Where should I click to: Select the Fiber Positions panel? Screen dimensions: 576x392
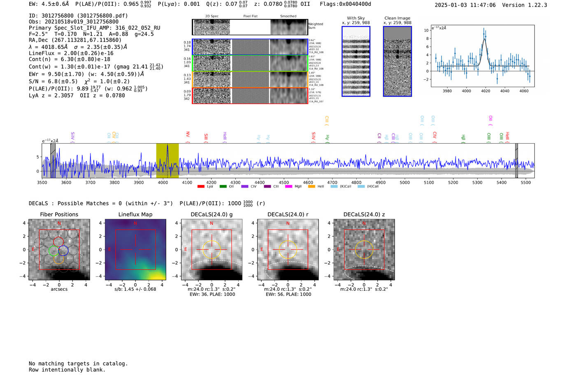coord(59,250)
